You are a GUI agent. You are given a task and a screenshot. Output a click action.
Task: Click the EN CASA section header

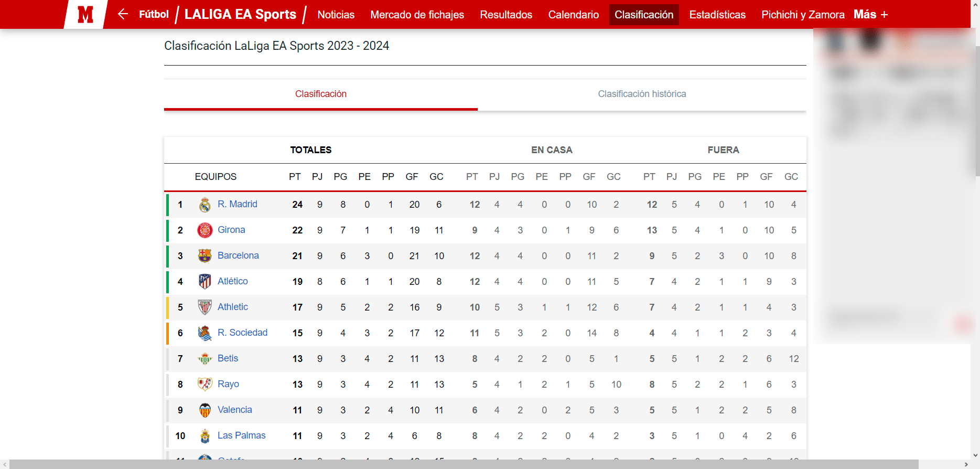(x=552, y=150)
